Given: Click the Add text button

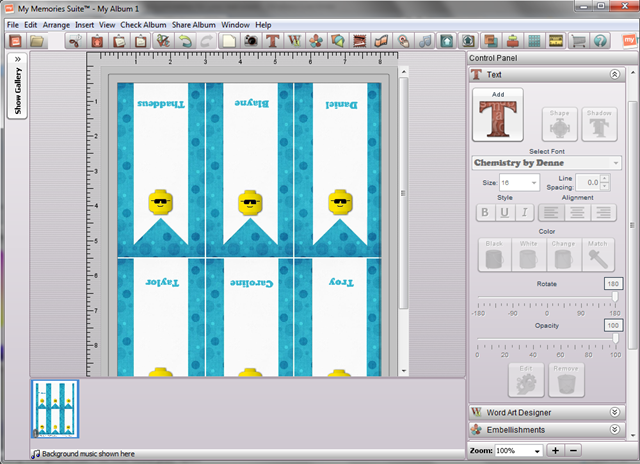Looking at the screenshot, I should tap(497, 115).
